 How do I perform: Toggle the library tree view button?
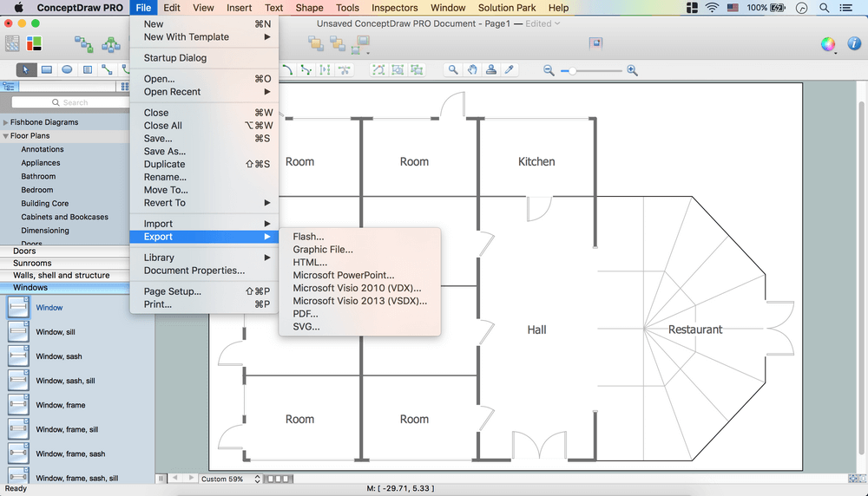coord(10,86)
